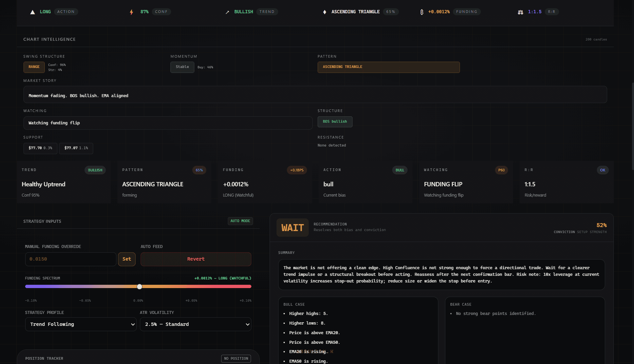This screenshot has width=634, height=364.
Task: Click the 52% conviction value
Action: [x=602, y=225]
